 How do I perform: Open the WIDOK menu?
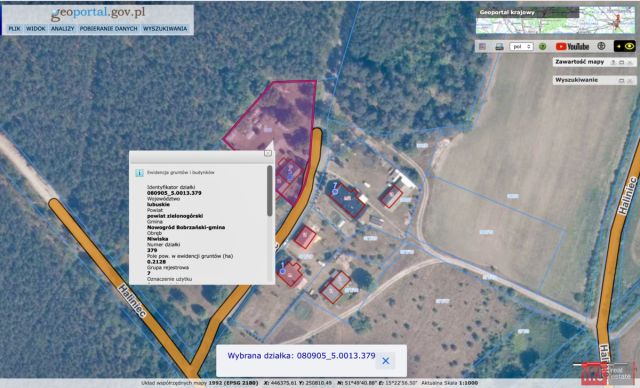[x=36, y=29]
